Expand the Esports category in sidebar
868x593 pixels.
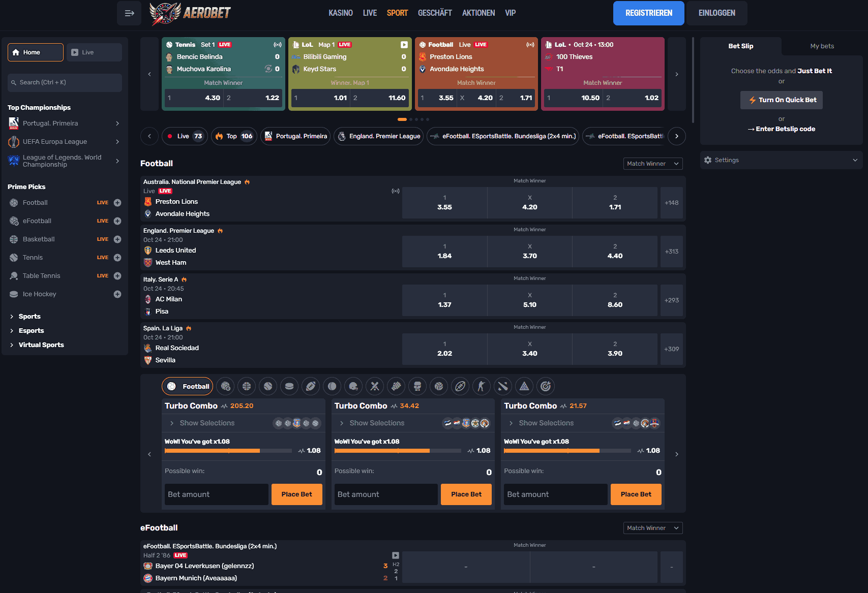click(32, 331)
